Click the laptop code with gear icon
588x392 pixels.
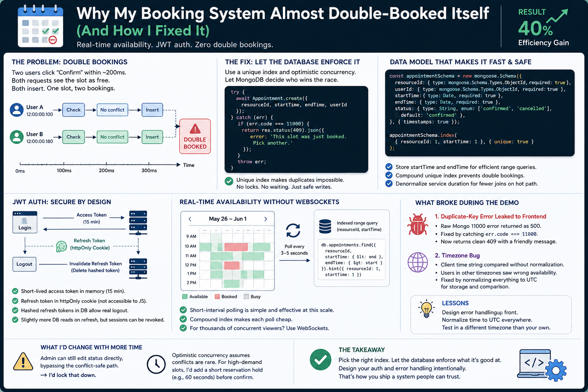(541, 366)
